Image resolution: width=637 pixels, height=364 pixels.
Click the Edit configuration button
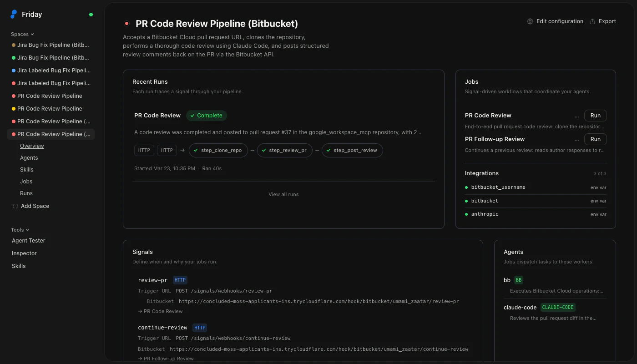click(555, 21)
